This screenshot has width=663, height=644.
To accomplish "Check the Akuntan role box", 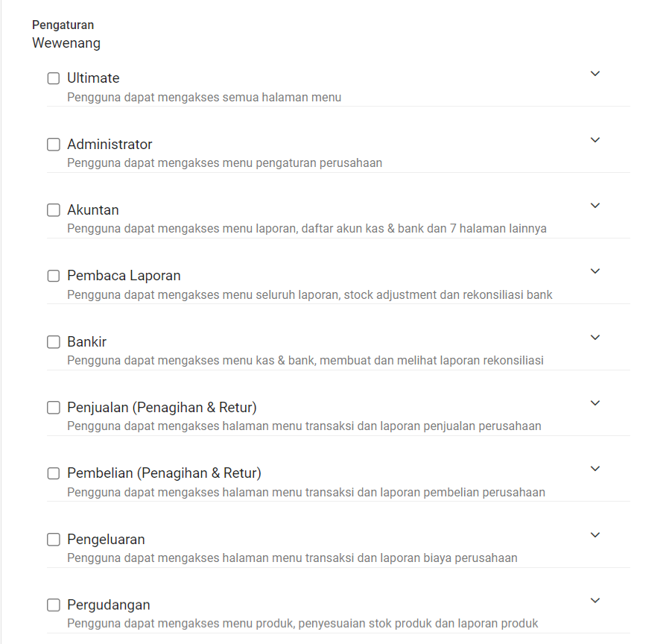I will [54, 210].
